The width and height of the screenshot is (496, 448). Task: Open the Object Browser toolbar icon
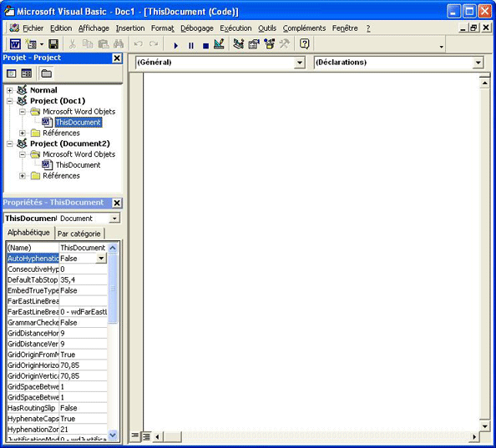[269, 44]
